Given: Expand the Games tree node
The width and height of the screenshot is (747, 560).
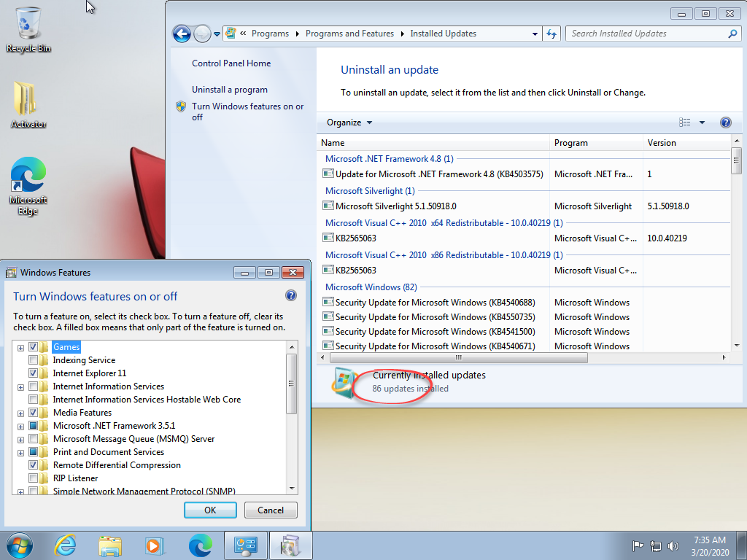Looking at the screenshot, I should pyautogui.click(x=20, y=348).
